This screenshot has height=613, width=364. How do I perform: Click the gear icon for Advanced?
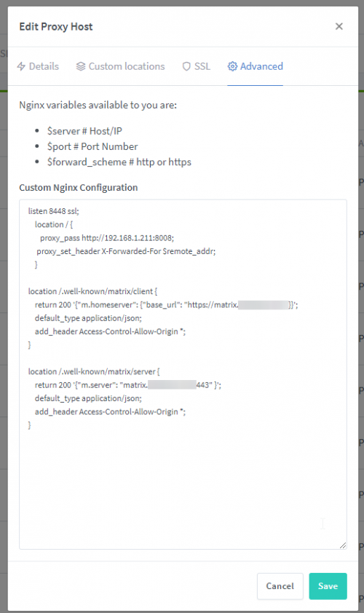[232, 66]
